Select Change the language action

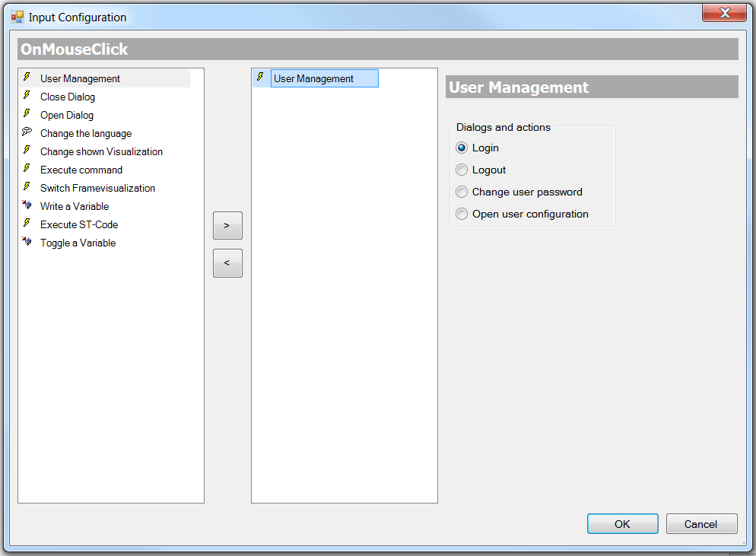(86, 134)
